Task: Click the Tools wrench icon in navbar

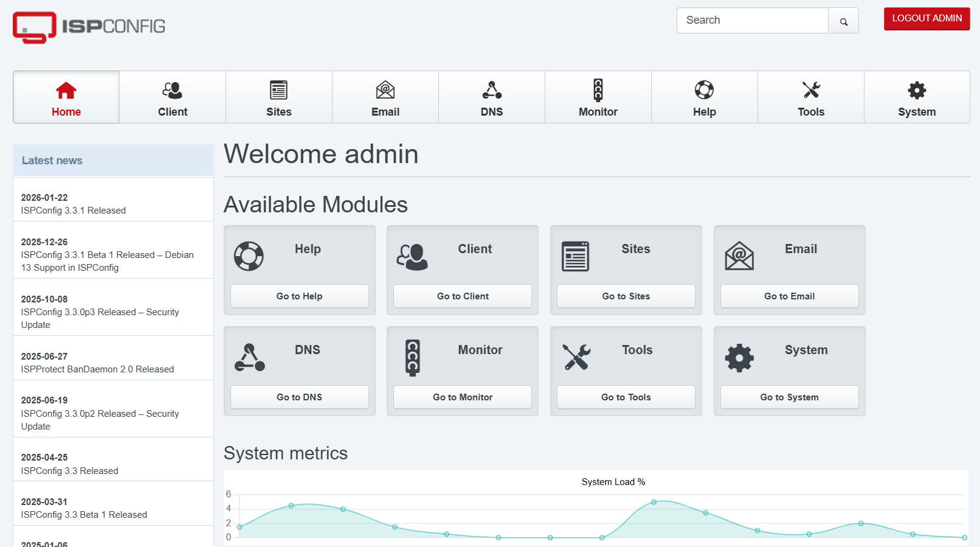Action: click(811, 90)
